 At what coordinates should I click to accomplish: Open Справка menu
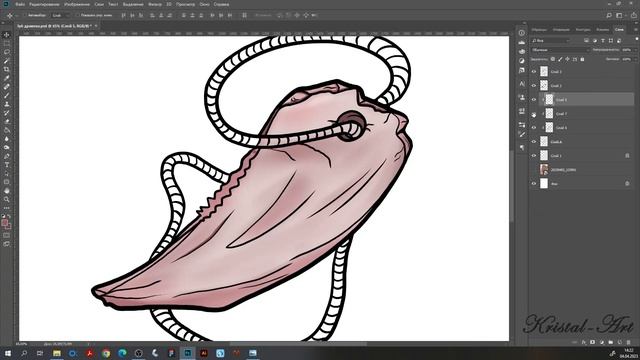[x=221, y=4]
